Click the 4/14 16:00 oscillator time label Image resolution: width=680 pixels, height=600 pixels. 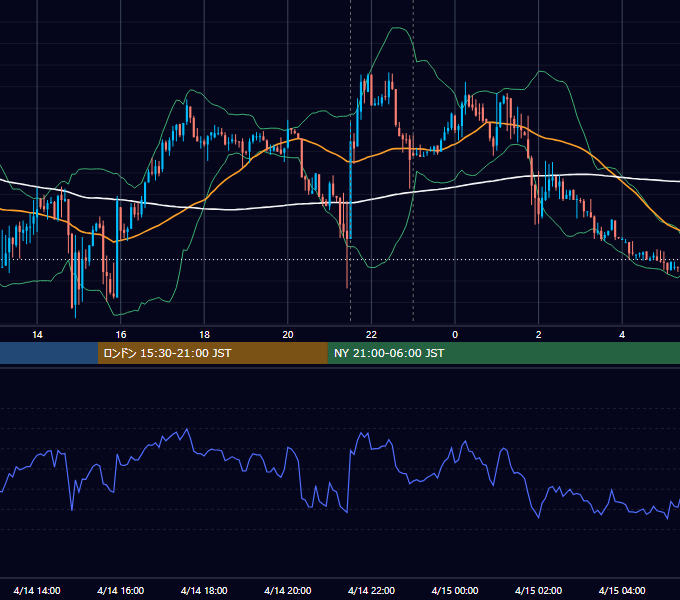tap(121, 590)
